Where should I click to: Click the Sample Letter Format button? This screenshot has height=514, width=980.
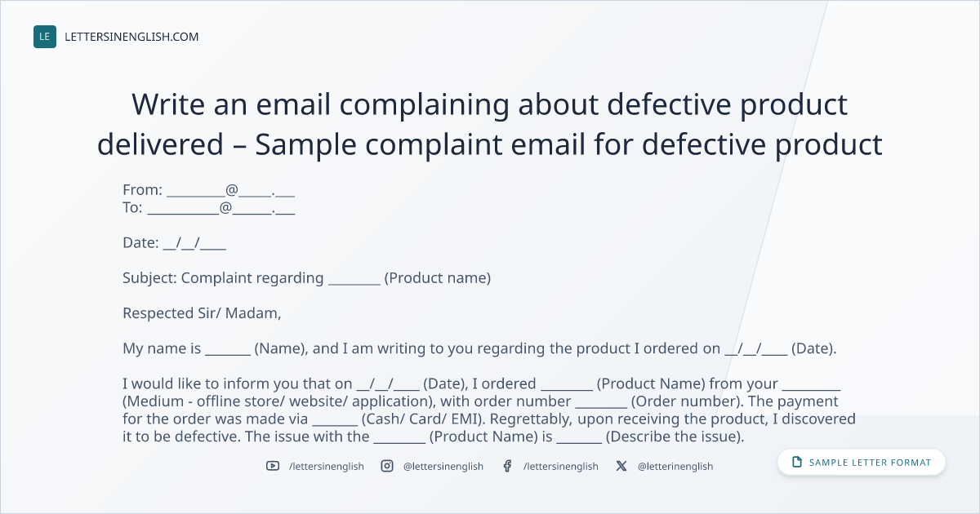(x=862, y=463)
